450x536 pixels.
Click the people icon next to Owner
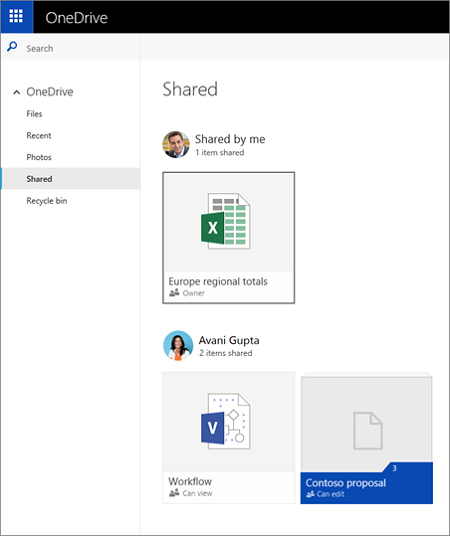(174, 293)
